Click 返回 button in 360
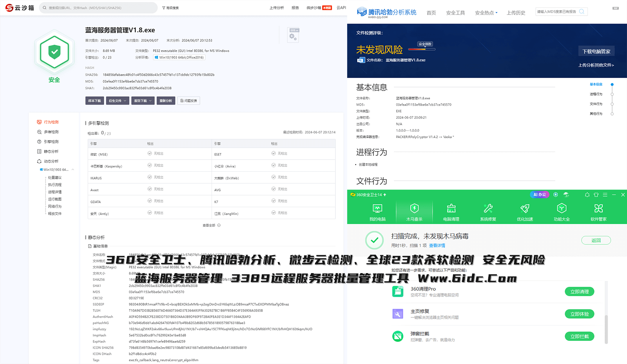 pos(596,240)
